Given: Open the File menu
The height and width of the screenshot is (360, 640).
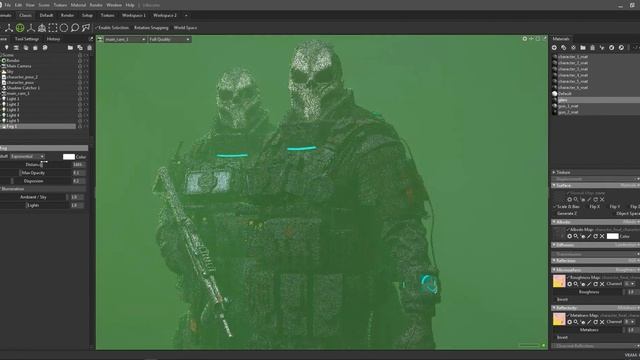Looking at the screenshot, I should click(x=7, y=5).
